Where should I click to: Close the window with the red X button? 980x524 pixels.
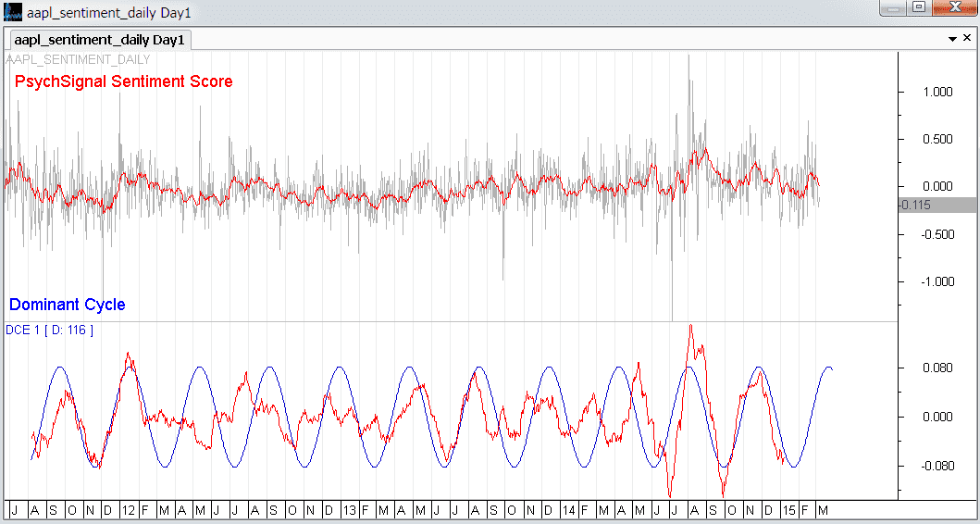(955, 8)
